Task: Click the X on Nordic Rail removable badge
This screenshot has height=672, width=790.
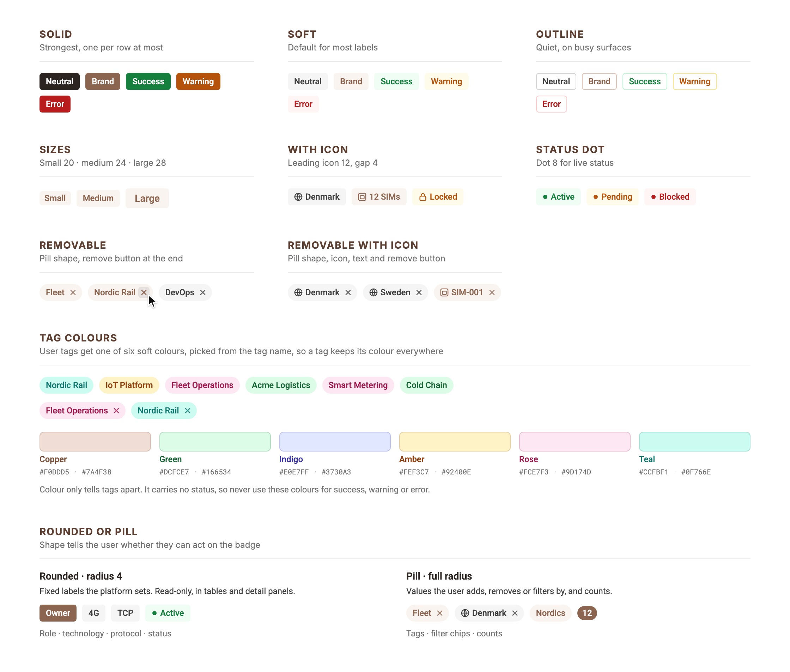Action: pos(144,292)
